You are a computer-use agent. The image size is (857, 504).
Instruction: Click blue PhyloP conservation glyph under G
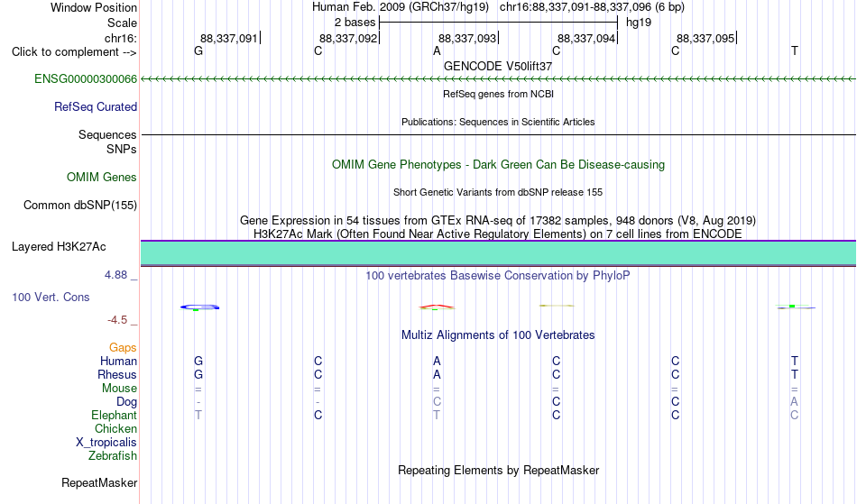(200, 308)
